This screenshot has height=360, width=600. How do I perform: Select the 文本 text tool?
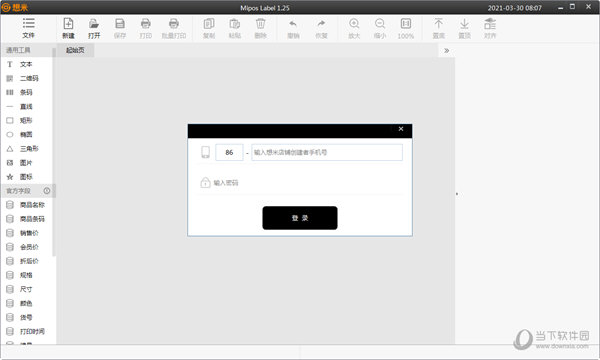(x=27, y=64)
